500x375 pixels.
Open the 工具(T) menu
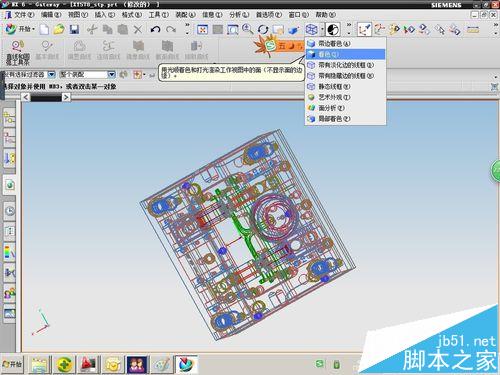[x=158, y=15]
